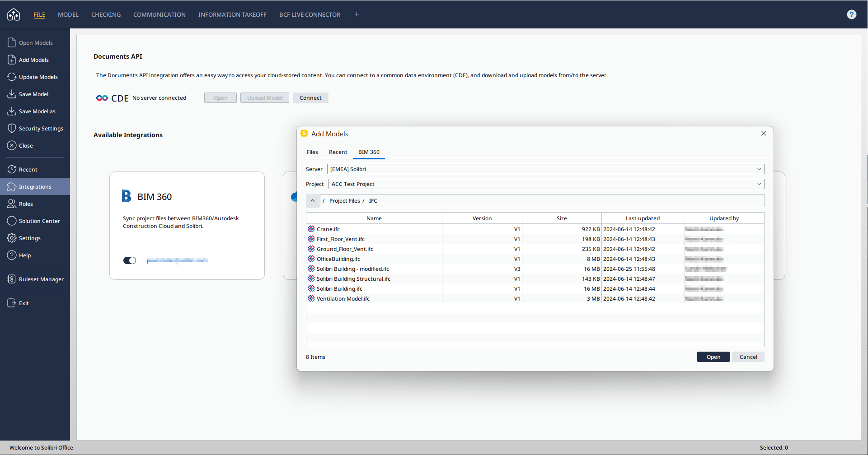Click the CDE Connect button

tap(310, 98)
